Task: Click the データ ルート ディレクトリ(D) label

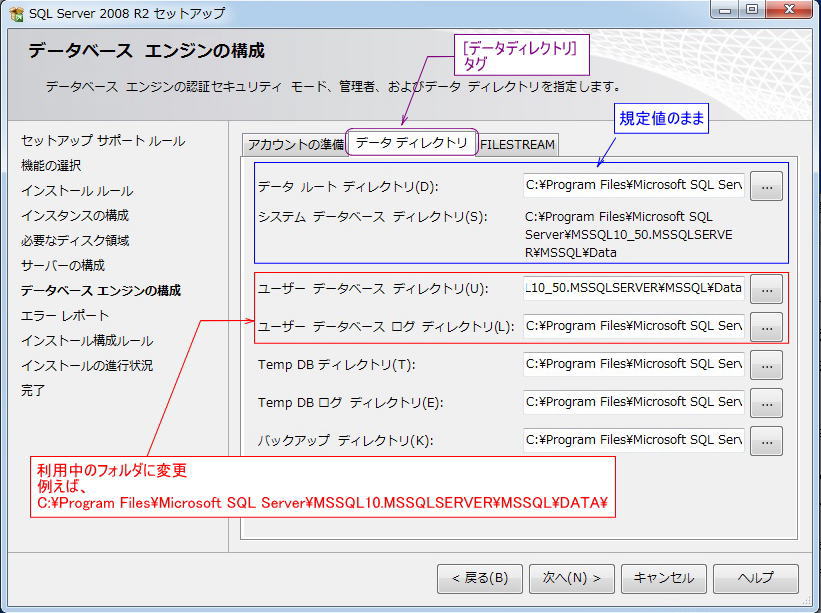Action: click(348, 186)
